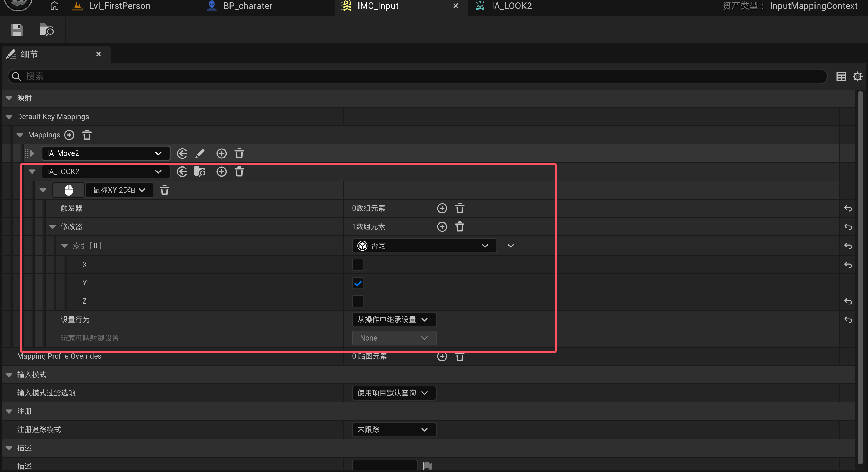The height and width of the screenshot is (472, 868).
Task: Expand the IA_Move2 mapping row
Action: (x=32, y=154)
